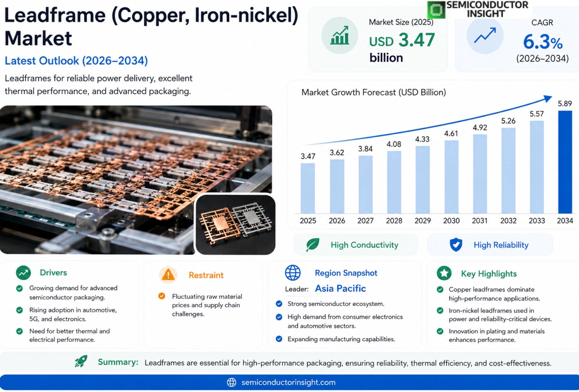Click the '5.89' value above 2034 bar
This screenshot has width=579, height=392.
(x=565, y=104)
